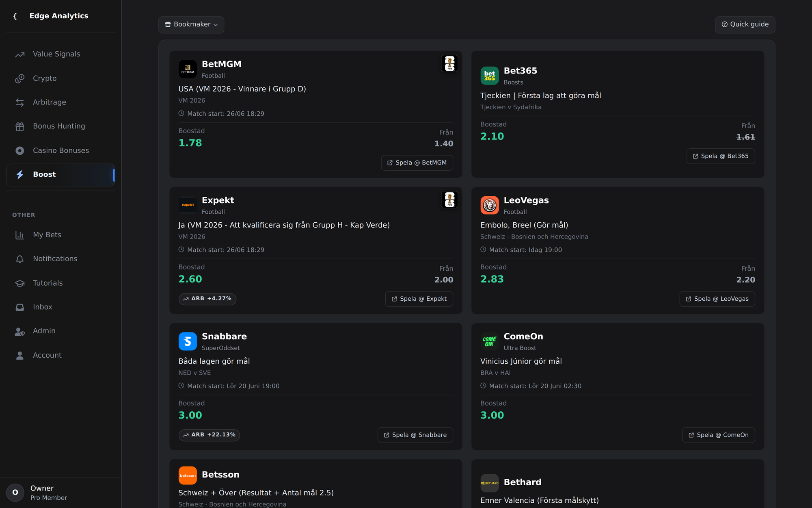Click the Snabbare bookmaker logo
Screen dimensions: 812x508
coord(188,341)
